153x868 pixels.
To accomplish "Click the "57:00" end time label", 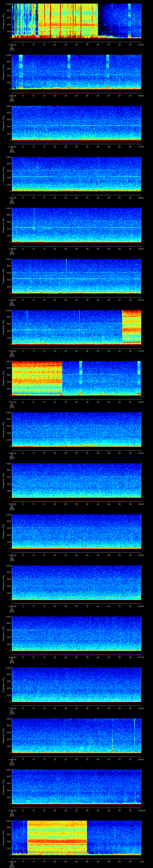I will tap(141, 657).
